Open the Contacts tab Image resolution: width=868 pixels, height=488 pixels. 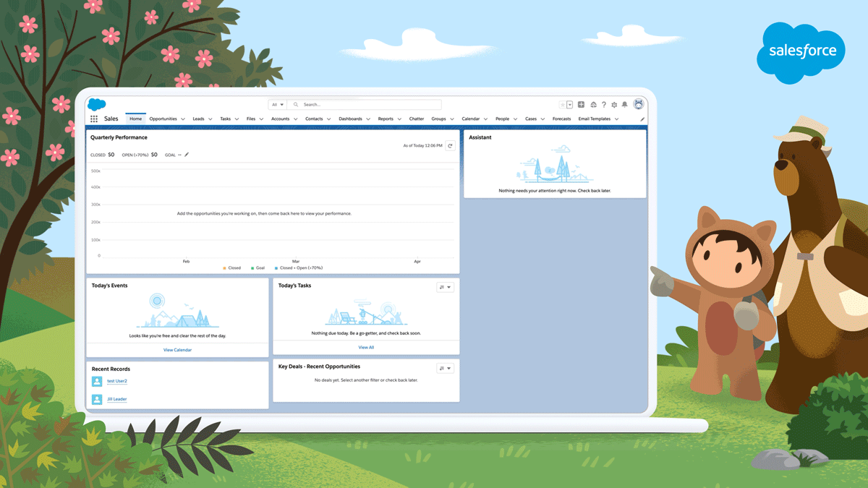point(314,119)
